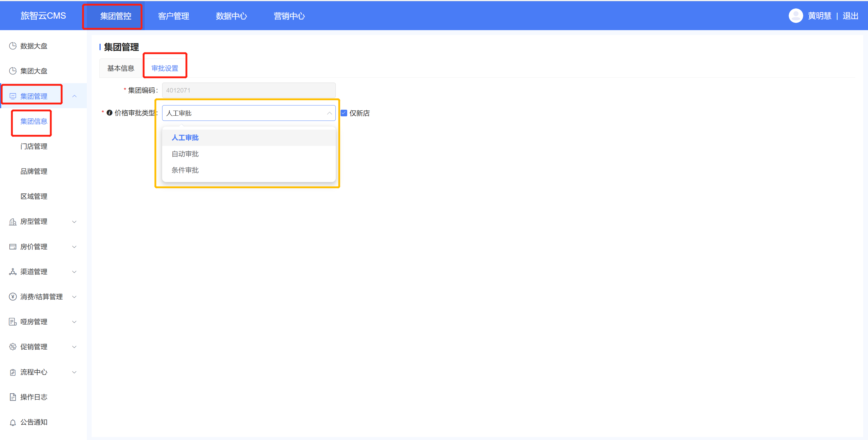Click the 房价管理 wallet icon
The width and height of the screenshot is (868, 440).
tap(13, 247)
